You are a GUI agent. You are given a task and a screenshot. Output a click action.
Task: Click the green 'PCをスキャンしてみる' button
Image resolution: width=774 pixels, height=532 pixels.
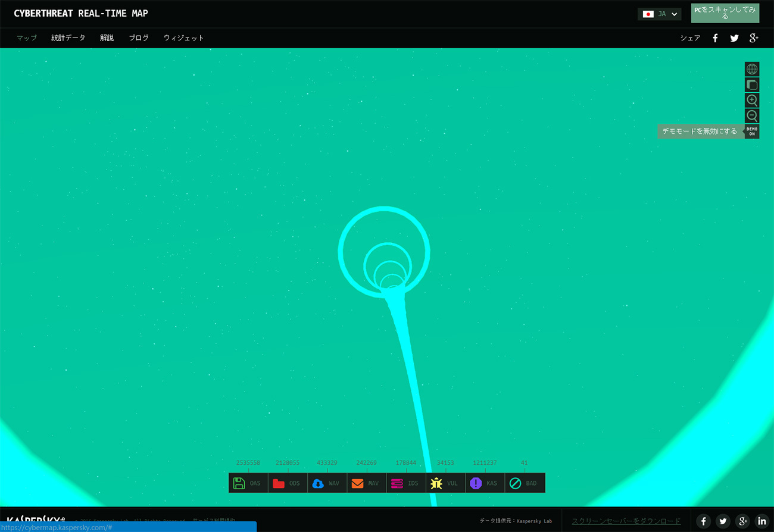725,13
